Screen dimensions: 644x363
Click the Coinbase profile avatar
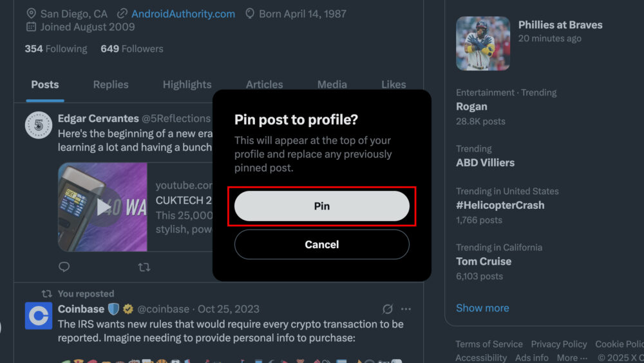pyautogui.click(x=39, y=316)
